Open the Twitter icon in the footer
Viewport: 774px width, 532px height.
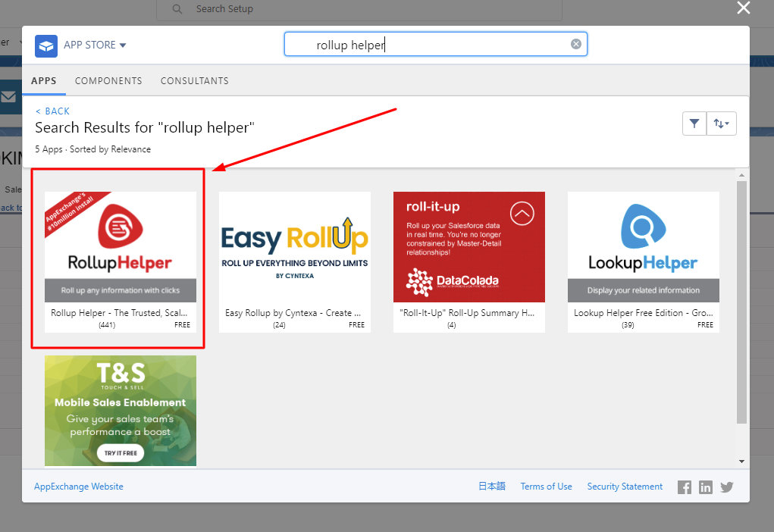click(726, 487)
